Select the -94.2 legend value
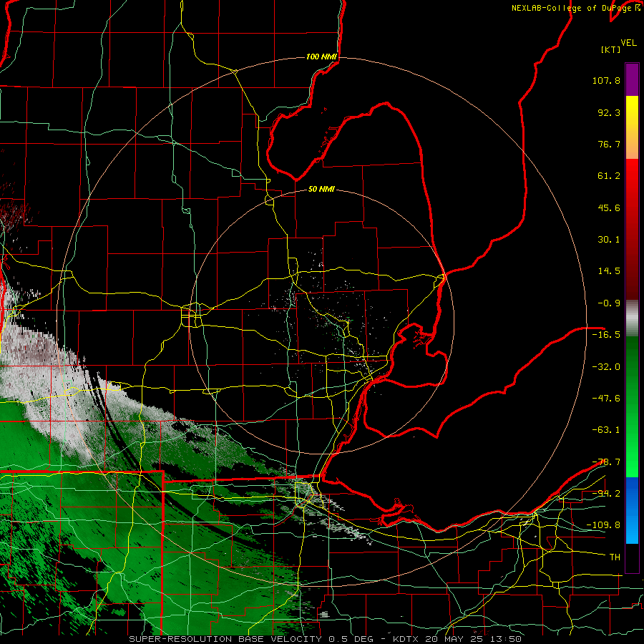Screen dimensions: 644x644 coord(606,494)
